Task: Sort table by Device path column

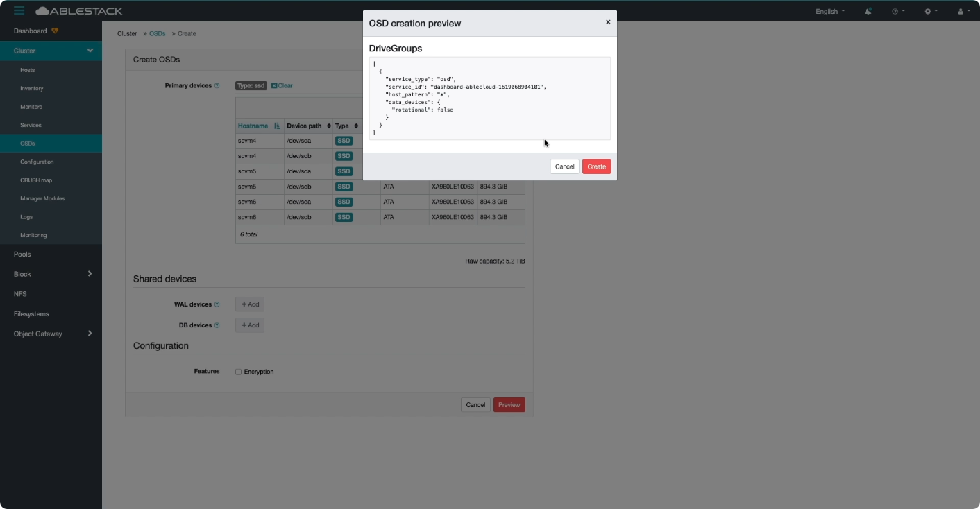Action: tap(308, 126)
